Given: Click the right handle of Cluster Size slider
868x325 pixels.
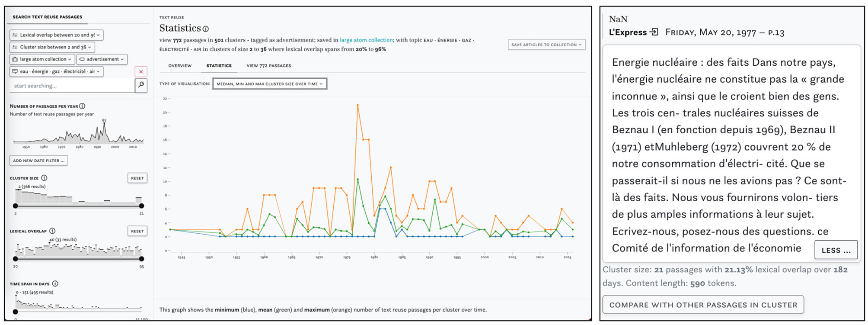Looking at the screenshot, I should 141,206.
